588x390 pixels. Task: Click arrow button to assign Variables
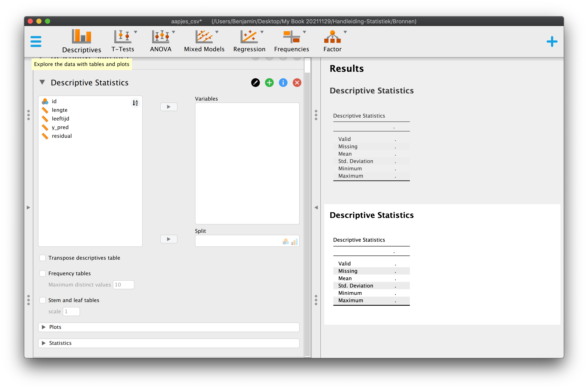(169, 107)
